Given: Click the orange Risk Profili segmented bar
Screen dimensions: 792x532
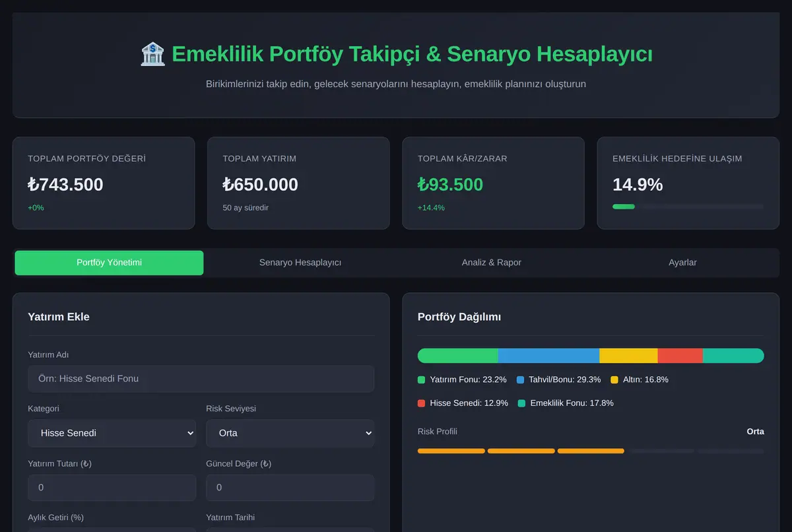Looking at the screenshot, I should pos(591,451).
